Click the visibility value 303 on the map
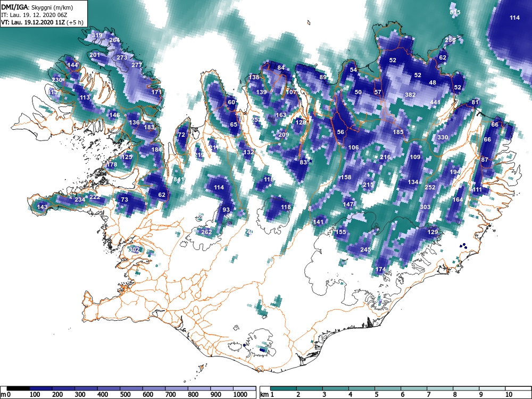 (x=425, y=207)
